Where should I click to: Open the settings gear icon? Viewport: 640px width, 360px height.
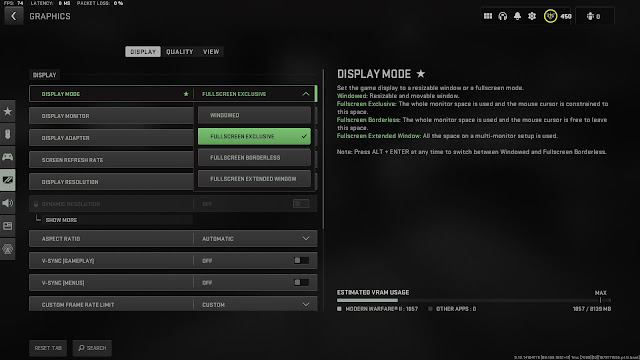click(x=532, y=16)
